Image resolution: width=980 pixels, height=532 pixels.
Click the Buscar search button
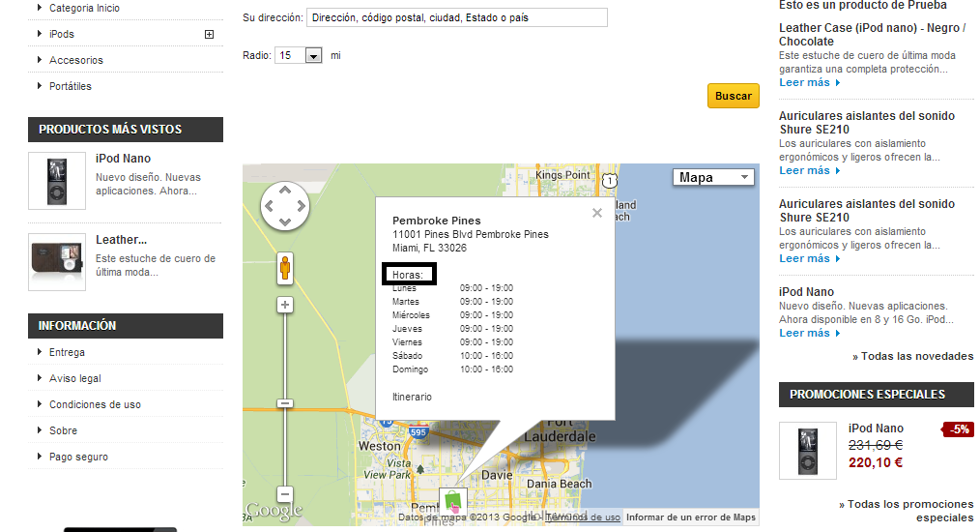733,96
